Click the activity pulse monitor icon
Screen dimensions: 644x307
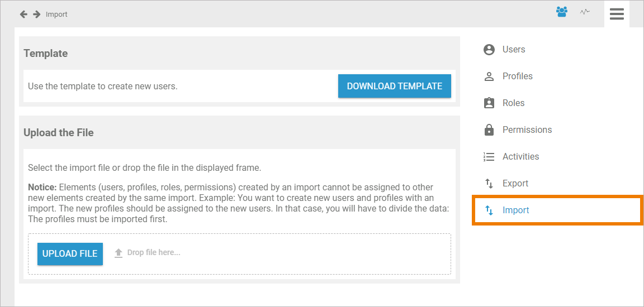585,12
